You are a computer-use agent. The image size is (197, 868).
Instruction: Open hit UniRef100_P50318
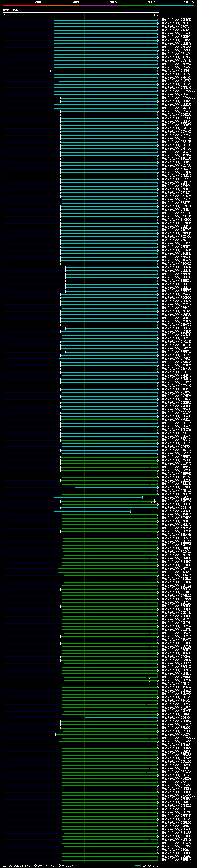(177, 23)
